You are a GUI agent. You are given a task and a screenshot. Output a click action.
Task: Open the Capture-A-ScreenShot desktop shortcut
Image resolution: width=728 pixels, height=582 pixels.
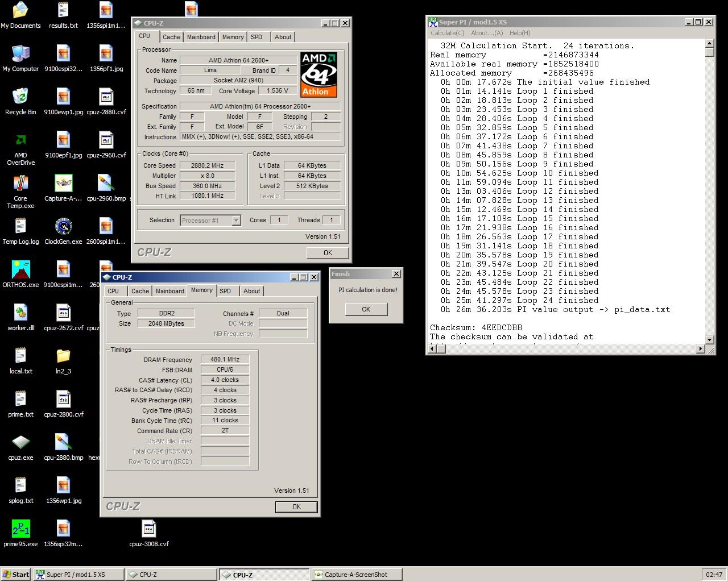coord(63,188)
